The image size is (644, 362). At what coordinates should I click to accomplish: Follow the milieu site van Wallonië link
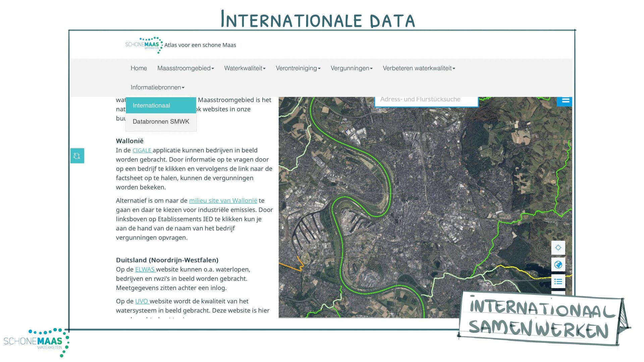[x=223, y=201]
